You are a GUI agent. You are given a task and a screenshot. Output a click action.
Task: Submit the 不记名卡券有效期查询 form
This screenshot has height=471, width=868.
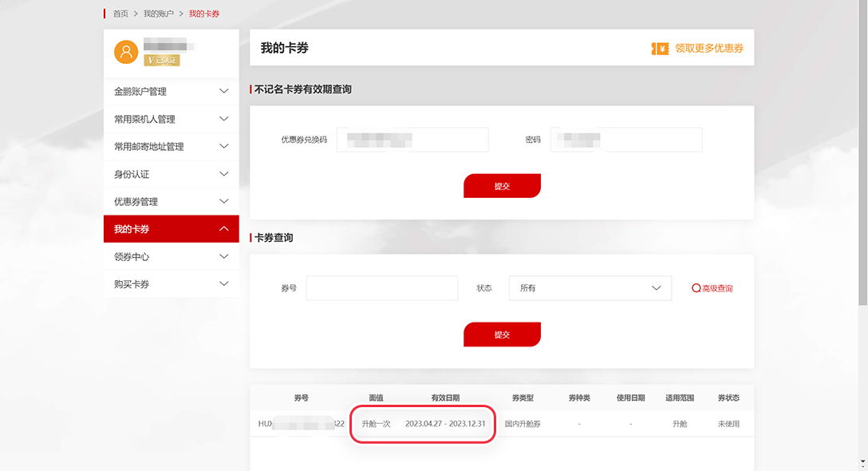coord(502,186)
